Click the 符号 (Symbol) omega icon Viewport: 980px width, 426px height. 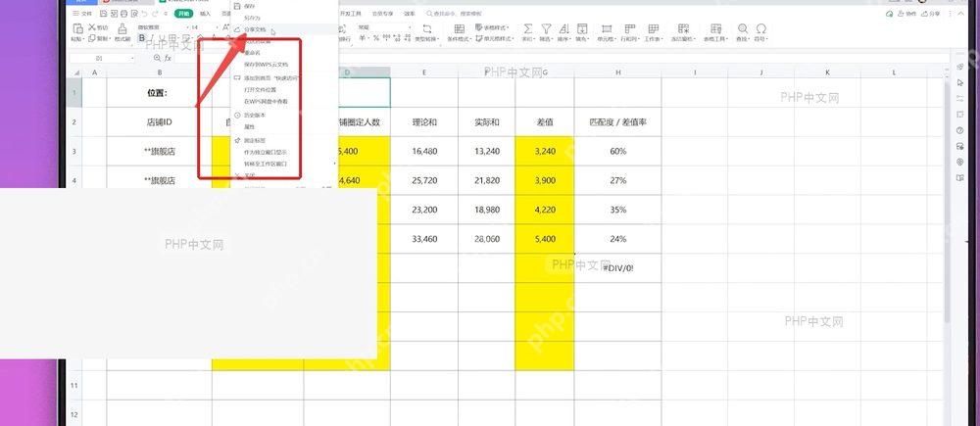point(761,28)
